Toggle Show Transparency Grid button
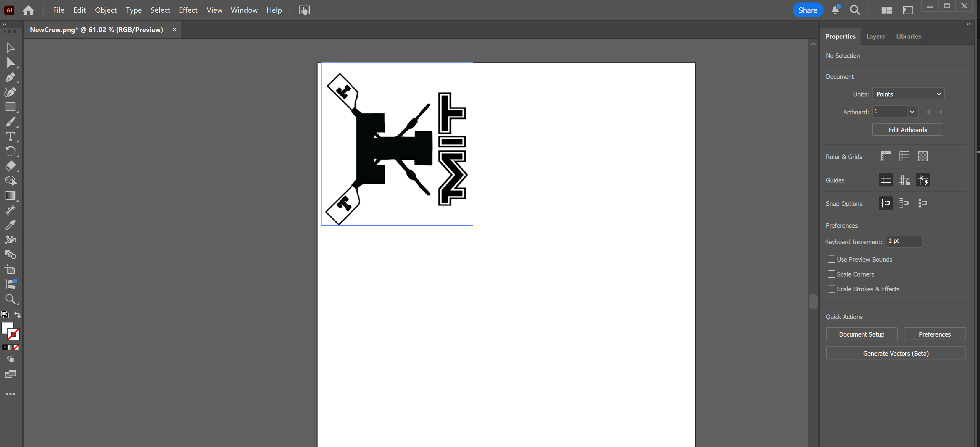The height and width of the screenshot is (447, 980). 923,156
